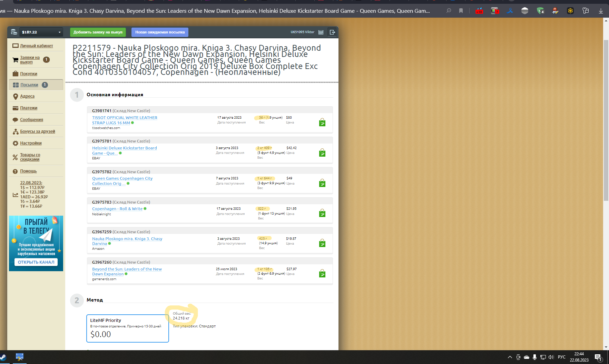This screenshot has width=609, height=364.
Task: Open 'Beyond the Sun: Leaders' item link
Action: tap(127, 271)
